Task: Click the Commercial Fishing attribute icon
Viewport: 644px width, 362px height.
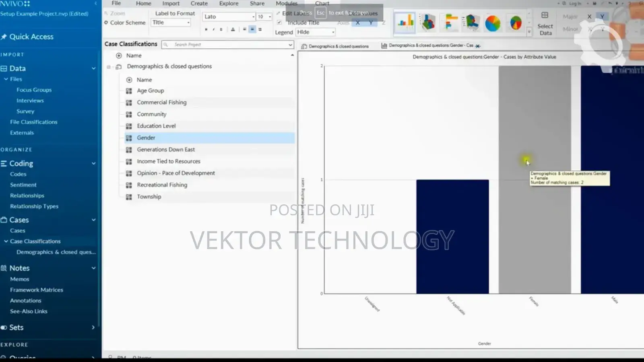Action: click(129, 103)
